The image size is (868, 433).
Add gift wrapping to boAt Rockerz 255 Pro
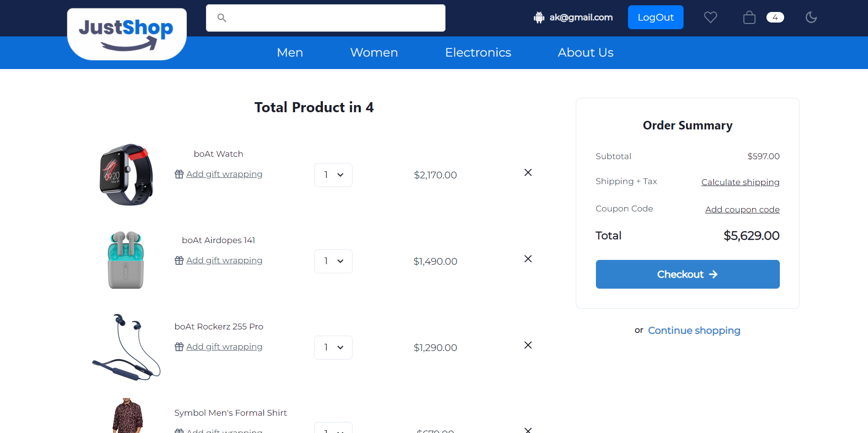pos(224,347)
